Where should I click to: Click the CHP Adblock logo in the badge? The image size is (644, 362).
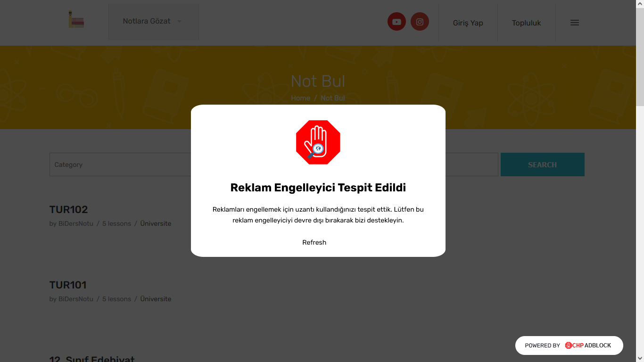point(569,345)
